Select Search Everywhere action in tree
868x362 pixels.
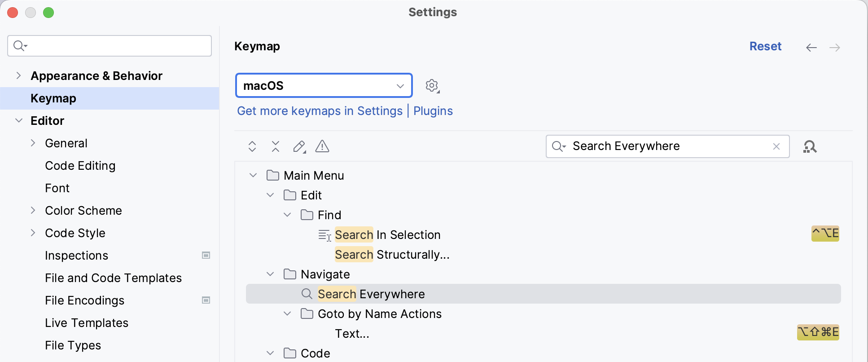(371, 294)
